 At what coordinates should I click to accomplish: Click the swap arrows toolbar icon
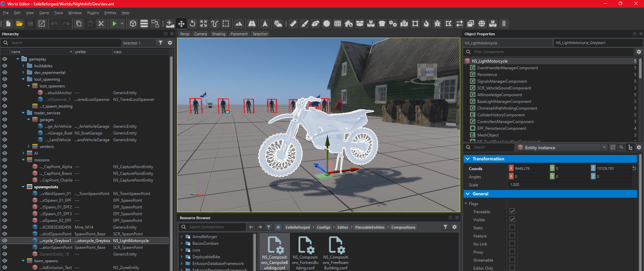coord(460,24)
